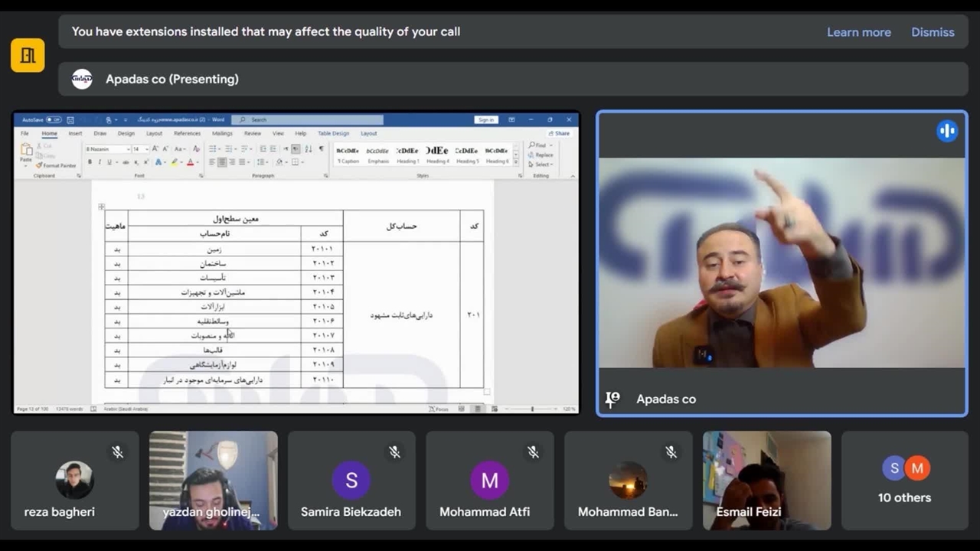Image resolution: width=980 pixels, height=551 pixels.
Task: Click the pin icon beside Apadas co
Action: (x=612, y=399)
